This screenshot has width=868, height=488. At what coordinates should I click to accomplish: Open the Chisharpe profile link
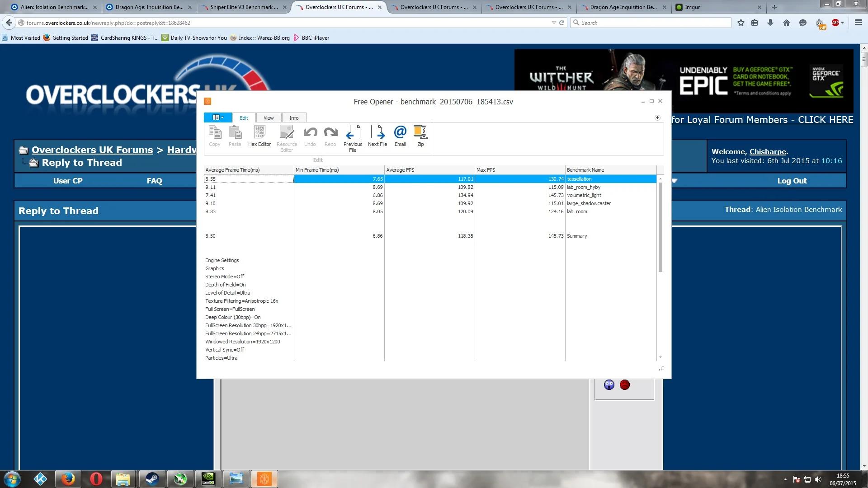[768, 152]
